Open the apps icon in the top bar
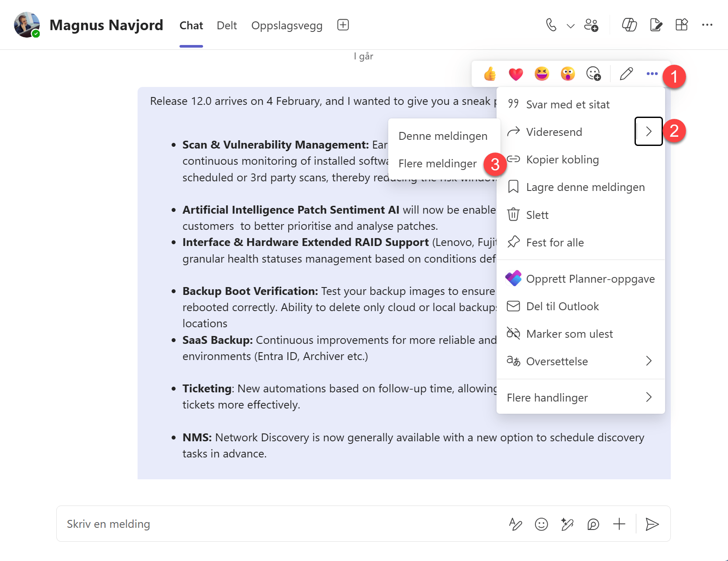This screenshot has width=728, height=561. click(682, 25)
